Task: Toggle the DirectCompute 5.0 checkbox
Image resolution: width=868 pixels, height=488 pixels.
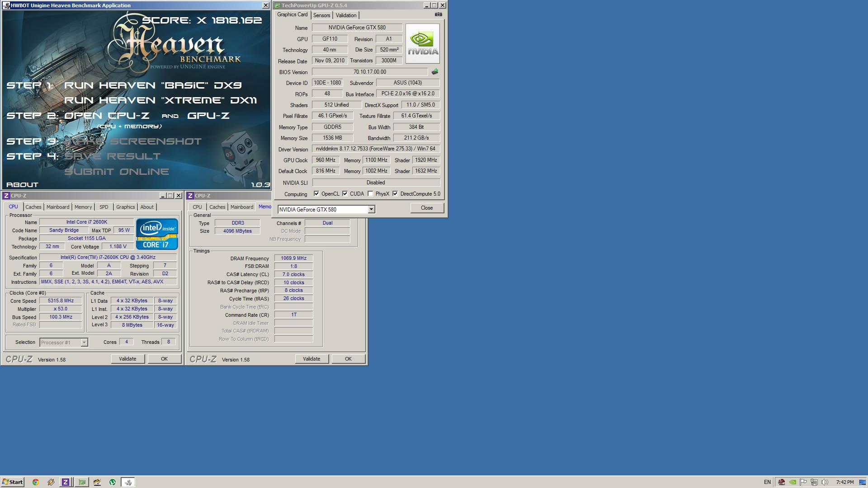Action: point(395,194)
